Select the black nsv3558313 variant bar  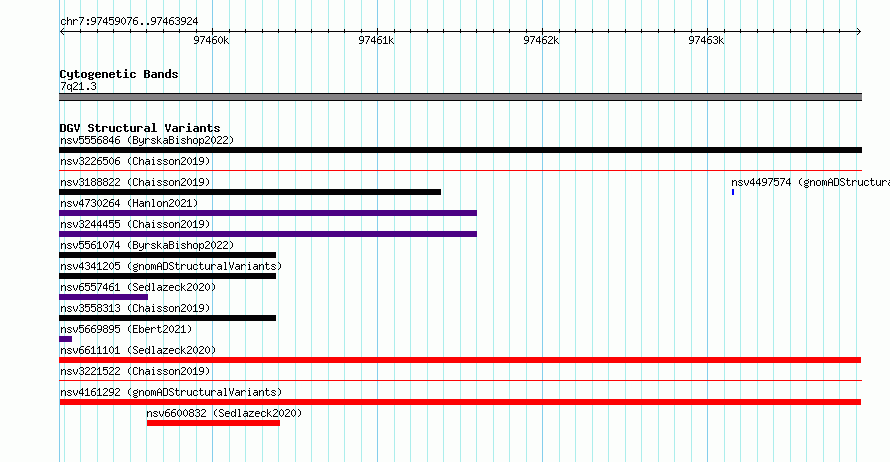167,318
